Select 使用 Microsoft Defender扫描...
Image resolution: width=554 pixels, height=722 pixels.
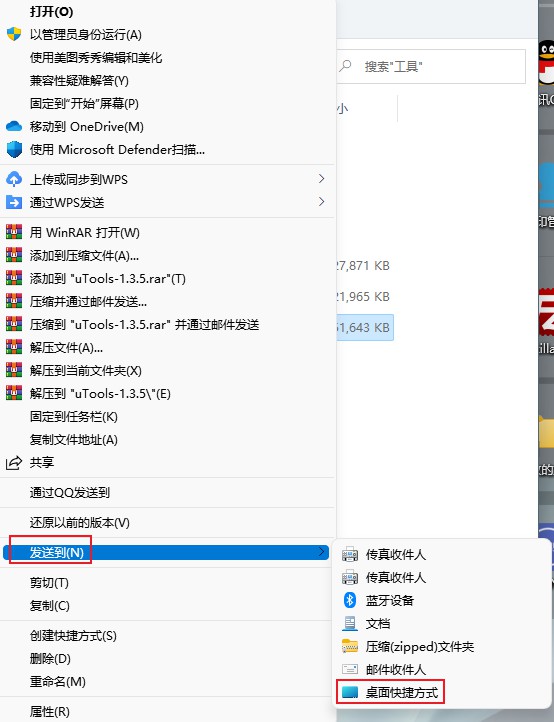tap(117, 150)
